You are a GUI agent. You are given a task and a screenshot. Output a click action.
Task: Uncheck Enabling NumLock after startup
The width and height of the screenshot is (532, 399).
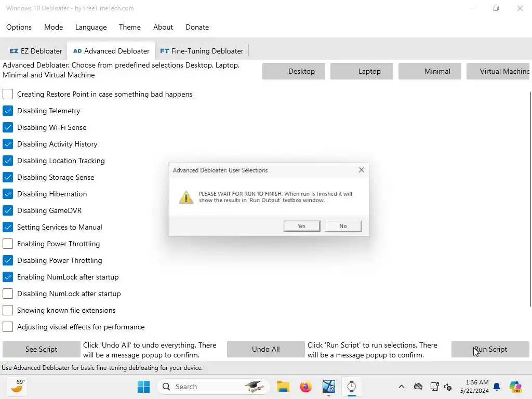click(x=8, y=277)
